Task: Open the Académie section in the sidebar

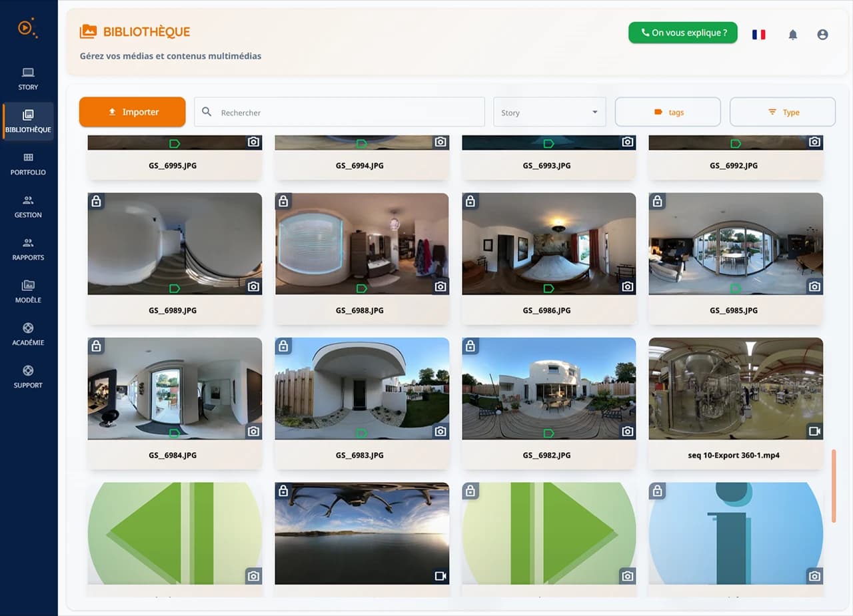Action: coord(27,334)
